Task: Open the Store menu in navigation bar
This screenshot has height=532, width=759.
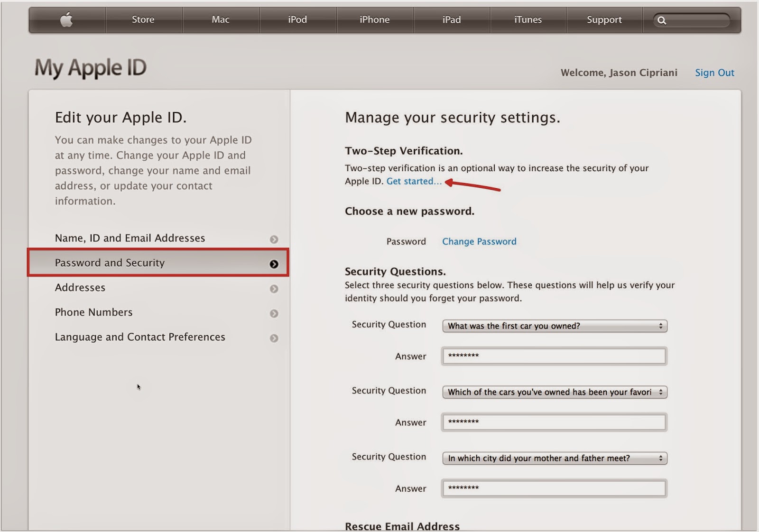Action: point(143,20)
